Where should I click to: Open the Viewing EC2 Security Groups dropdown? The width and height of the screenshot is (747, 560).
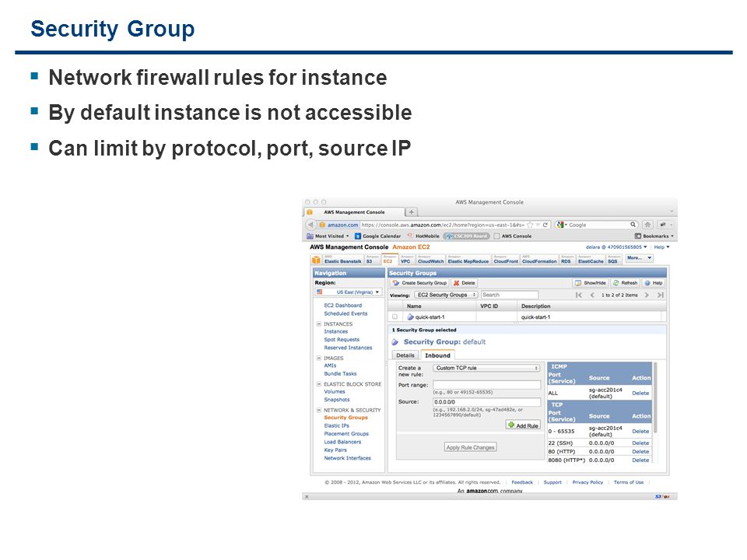tap(445, 296)
